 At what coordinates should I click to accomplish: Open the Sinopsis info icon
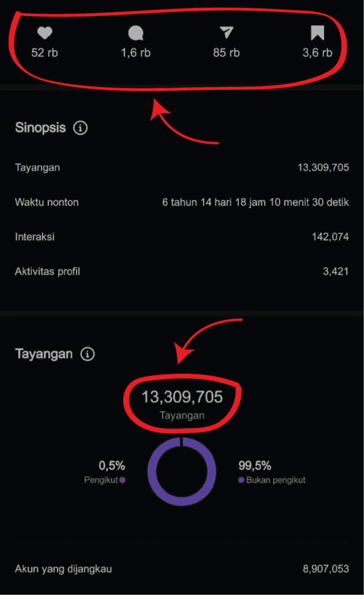pos(81,128)
